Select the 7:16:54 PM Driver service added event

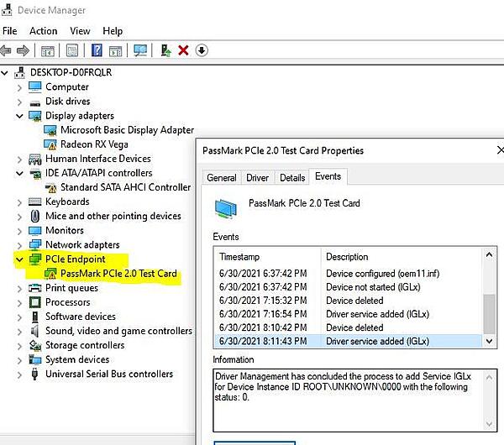(x=348, y=314)
